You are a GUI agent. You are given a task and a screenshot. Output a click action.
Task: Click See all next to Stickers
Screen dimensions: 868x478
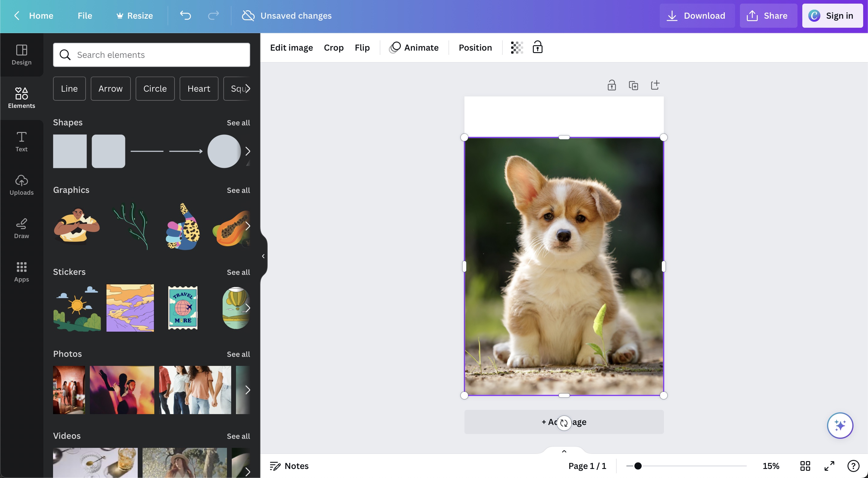click(x=238, y=272)
